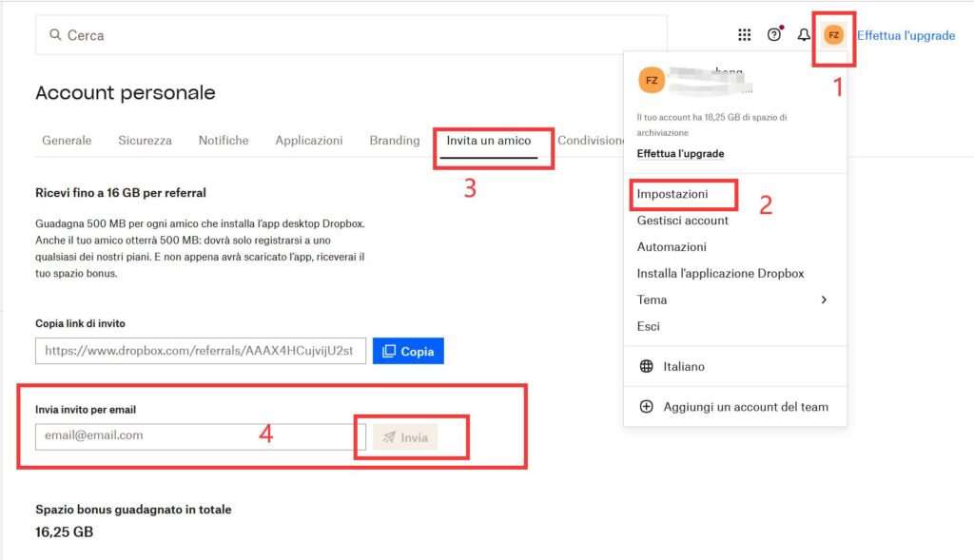Open the Notifiche tab
Image resolution: width=974 pixels, height=560 pixels.
pos(224,141)
